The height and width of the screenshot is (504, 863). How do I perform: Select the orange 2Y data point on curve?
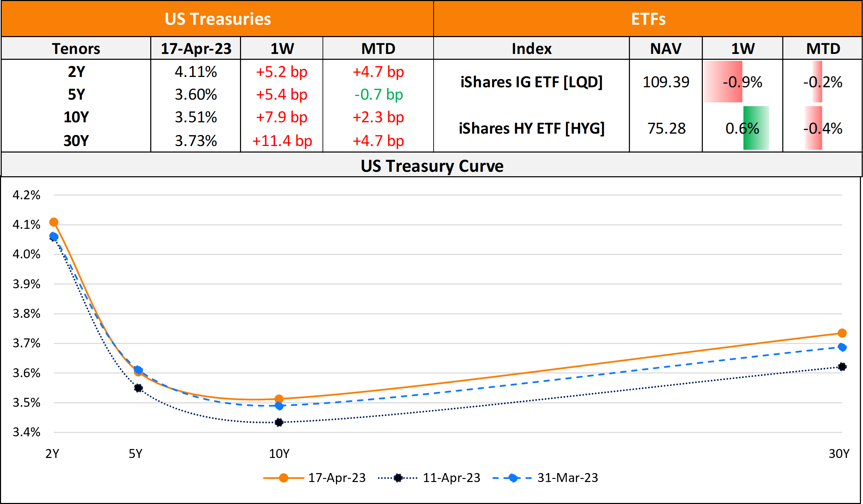tap(54, 222)
